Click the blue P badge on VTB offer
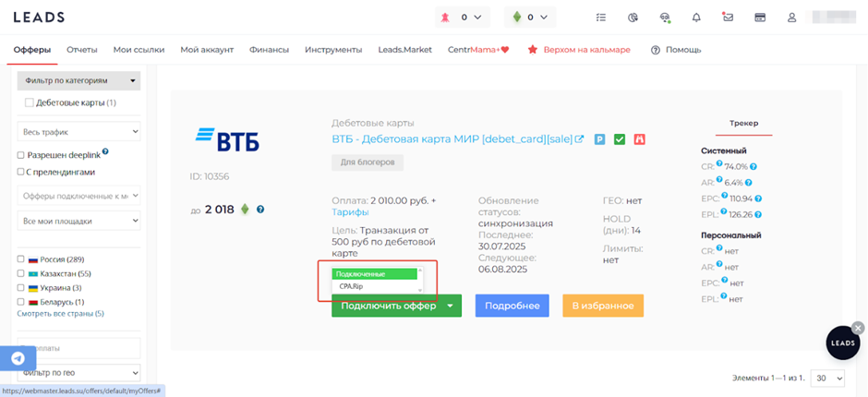Screen dimensions: 868x397 (599, 139)
